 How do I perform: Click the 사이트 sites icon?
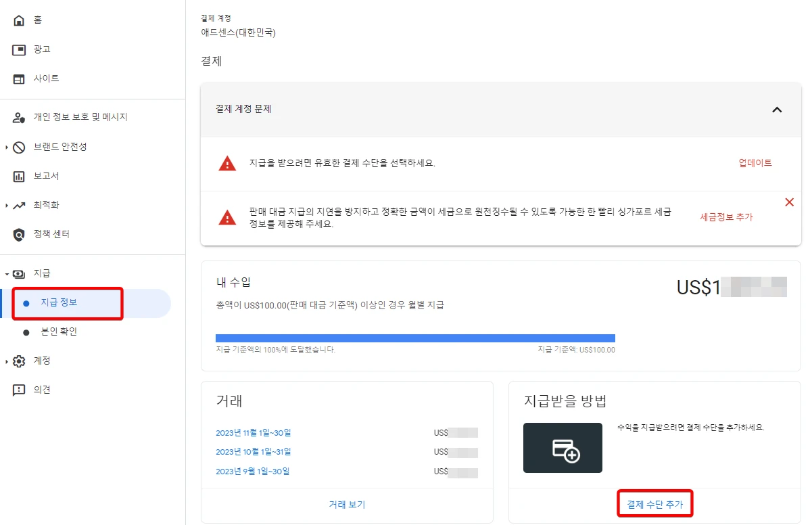click(18, 78)
